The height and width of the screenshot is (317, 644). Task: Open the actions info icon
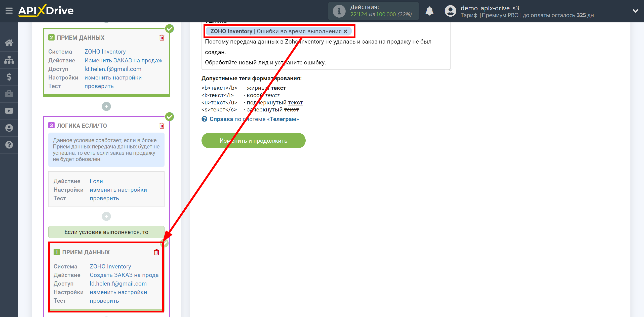click(x=339, y=11)
